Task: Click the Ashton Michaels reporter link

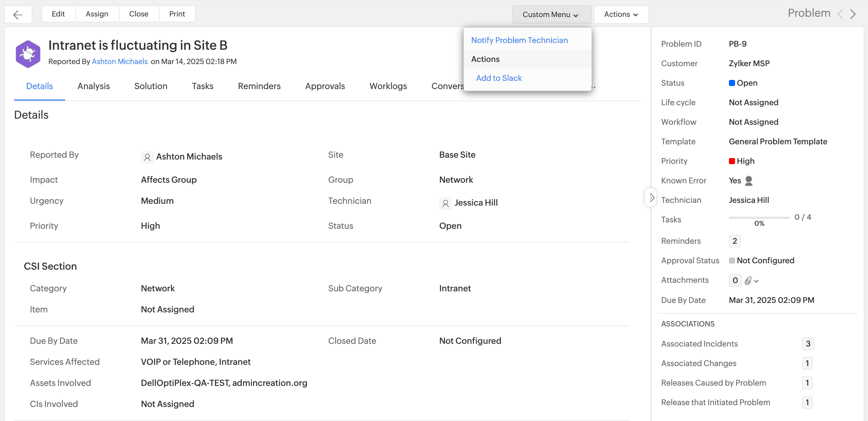Action: click(120, 61)
